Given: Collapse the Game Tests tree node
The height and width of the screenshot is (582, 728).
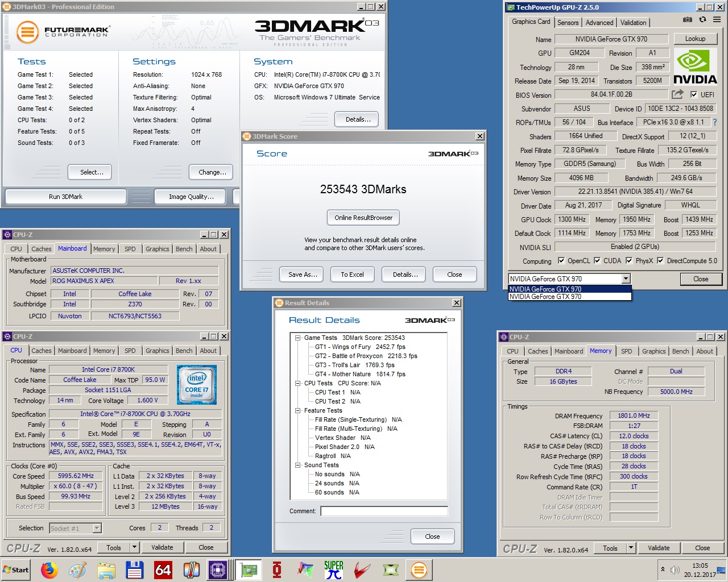Looking at the screenshot, I should [297, 338].
